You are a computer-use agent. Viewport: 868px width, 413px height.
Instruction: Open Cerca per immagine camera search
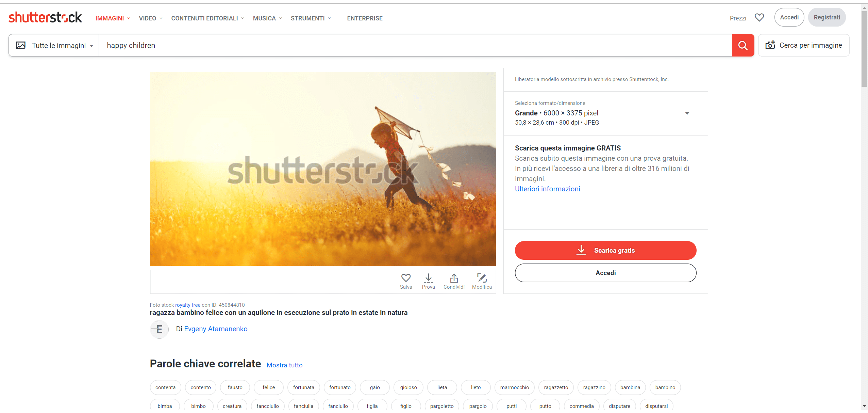tap(803, 45)
